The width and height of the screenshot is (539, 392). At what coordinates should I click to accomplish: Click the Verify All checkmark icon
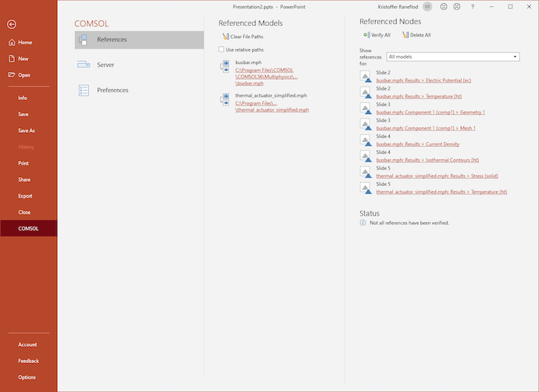(367, 34)
